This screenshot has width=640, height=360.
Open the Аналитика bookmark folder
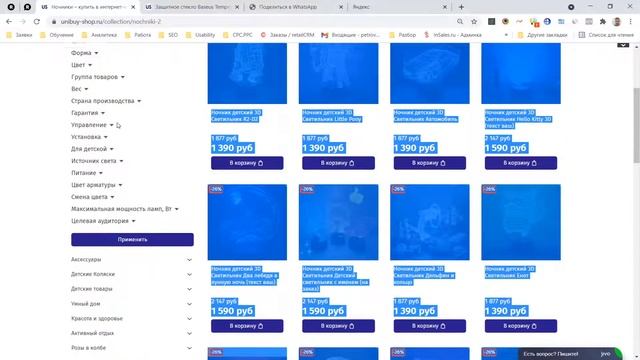tap(99, 35)
